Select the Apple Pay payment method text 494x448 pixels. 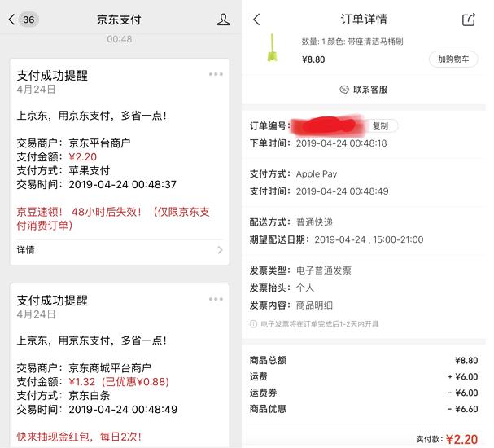tap(317, 174)
